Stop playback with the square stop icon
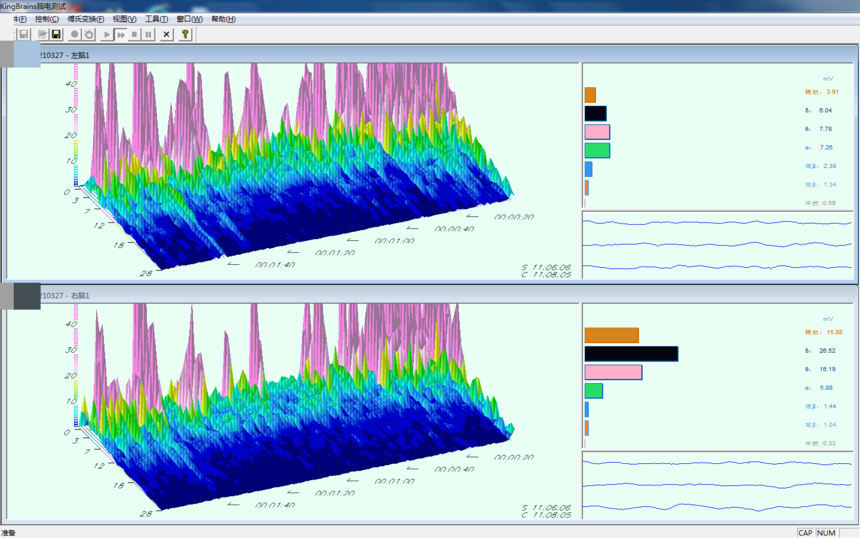 [x=134, y=35]
